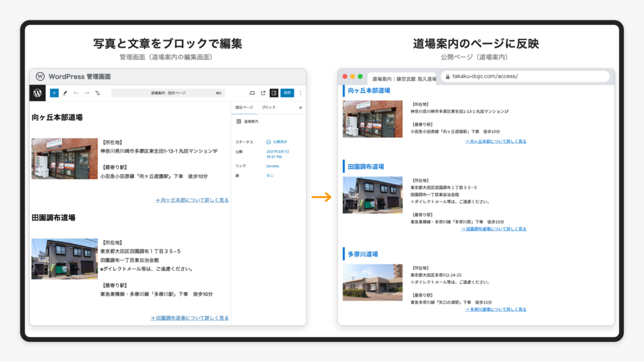Click the editor address line 神奈川県川崎市多摩区東生田1-13-1

[x=159, y=151]
